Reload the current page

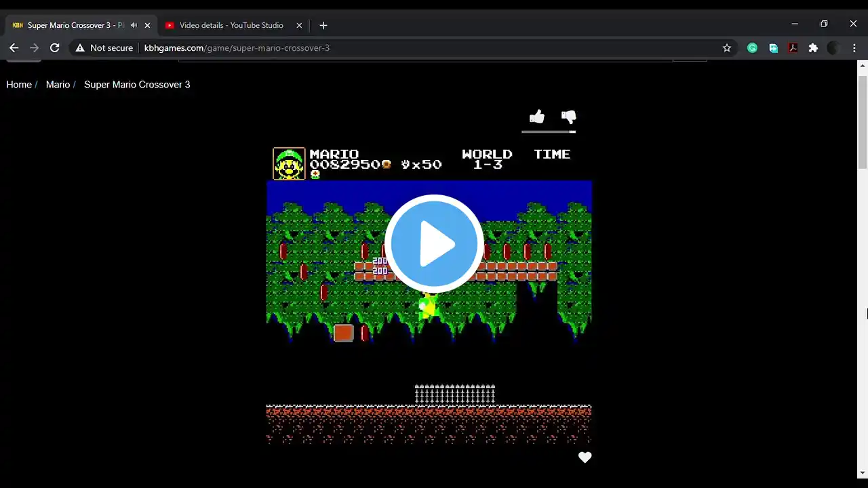55,48
